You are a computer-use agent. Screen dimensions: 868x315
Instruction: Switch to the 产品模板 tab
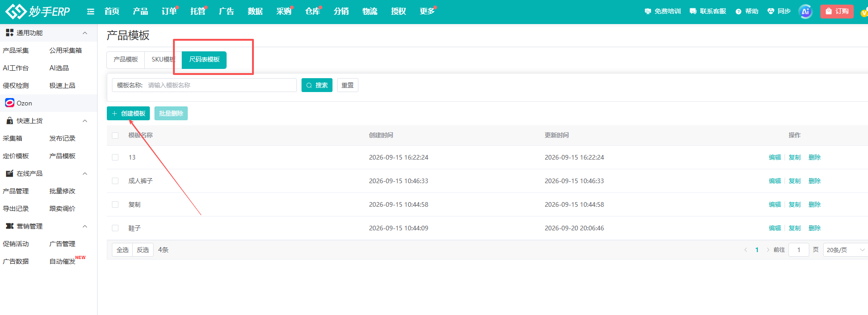coord(126,60)
